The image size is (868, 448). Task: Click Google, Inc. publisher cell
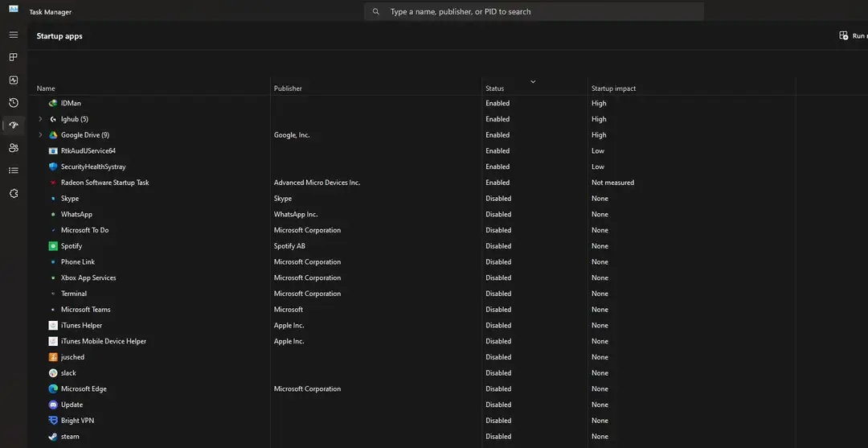click(x=292, y=135)
